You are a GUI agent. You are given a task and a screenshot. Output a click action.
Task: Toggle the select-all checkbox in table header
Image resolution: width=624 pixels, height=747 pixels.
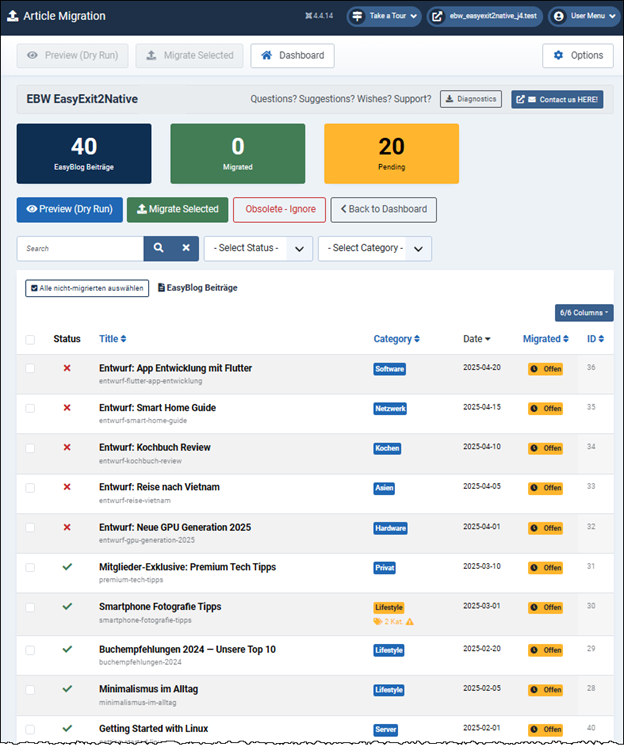pyautogui.click(x=30, y=340)
